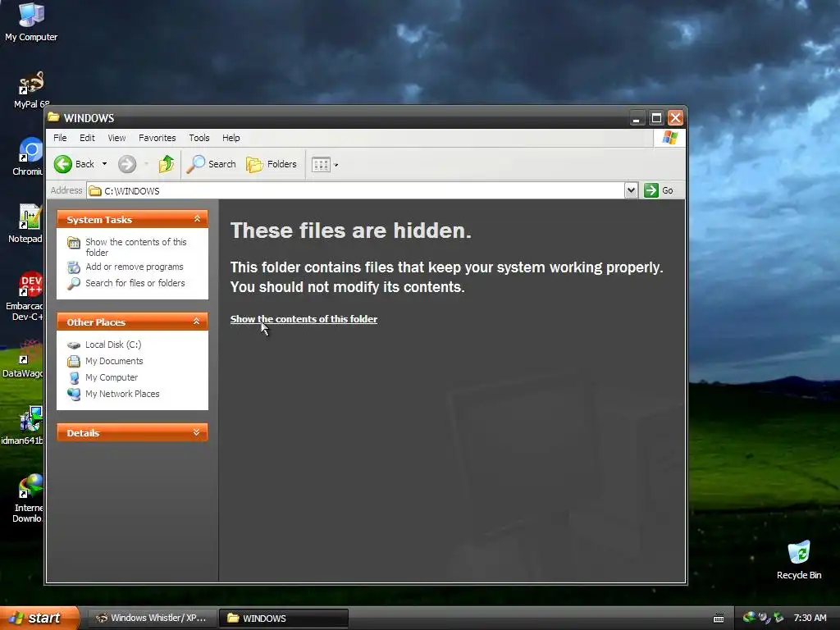Select the Notepad++ desktop shortcut

point(25,224)
